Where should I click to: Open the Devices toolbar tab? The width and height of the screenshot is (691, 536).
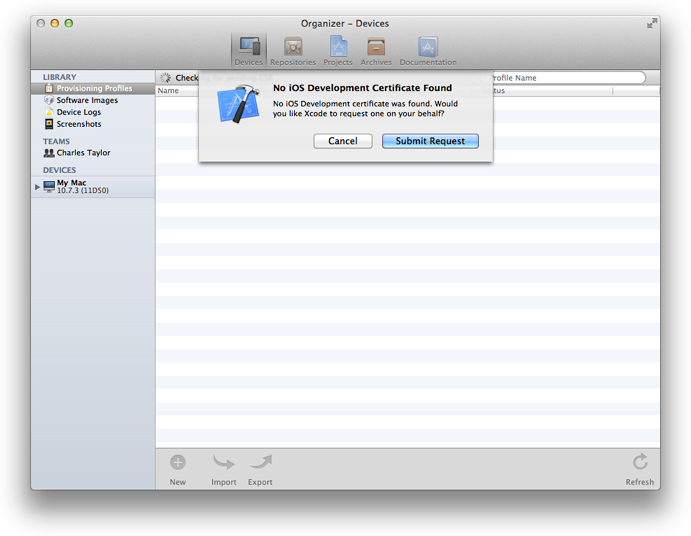coord(249,51)
